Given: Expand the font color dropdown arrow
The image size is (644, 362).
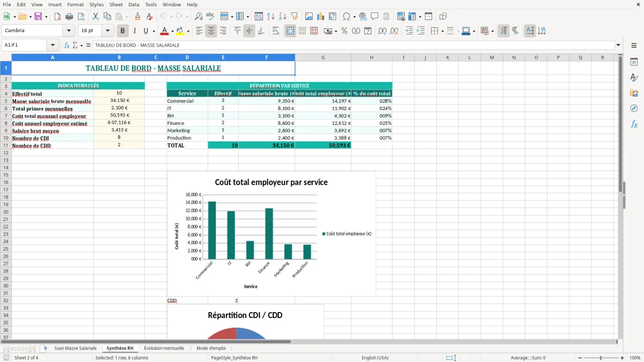Looking at the screenshot, I should (172, 31).
